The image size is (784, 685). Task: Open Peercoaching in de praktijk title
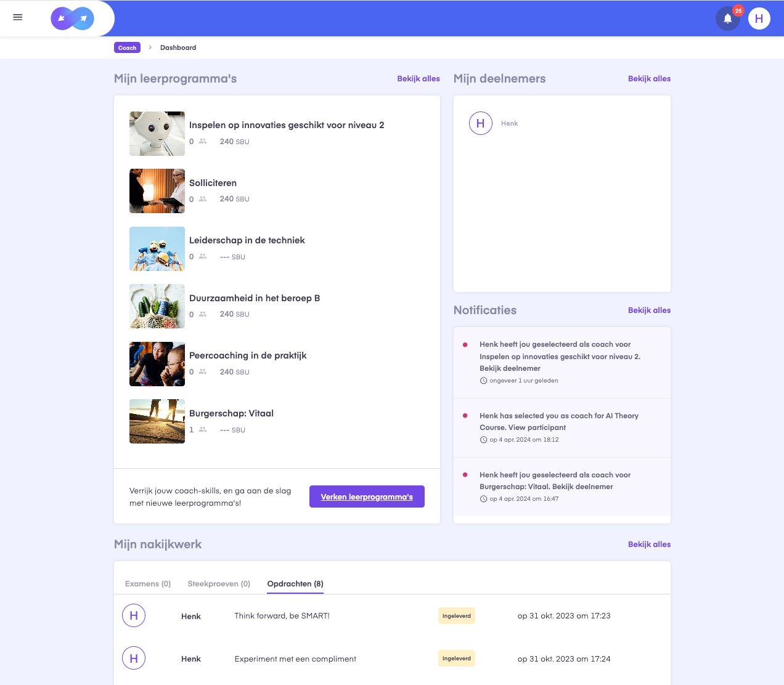pyautogui.click(x=248, y=355)
